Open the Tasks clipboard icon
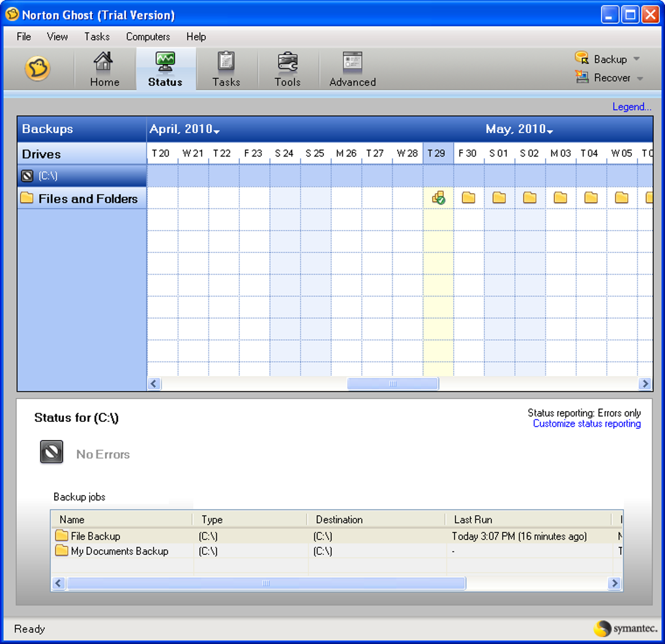This screenshot has height=644, width=665. point(226,61)
